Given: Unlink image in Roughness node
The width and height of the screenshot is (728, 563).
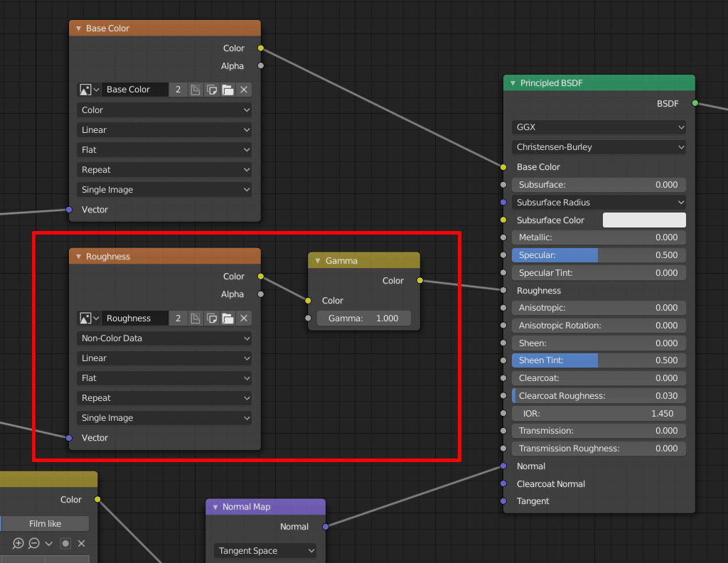Looking at the screenshot, I should 244,318.
